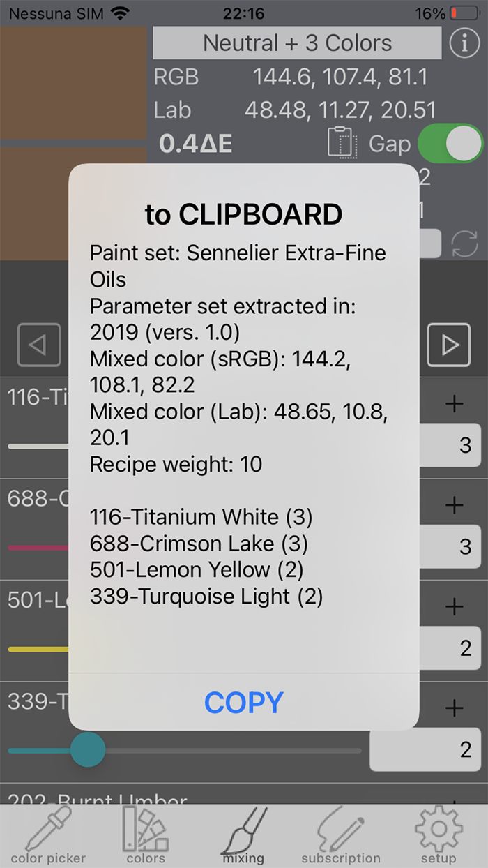Open the Neutral + 3 Colors selector
Image resolution: width=488 pixels, height=868 pixels.
[297, 43]
